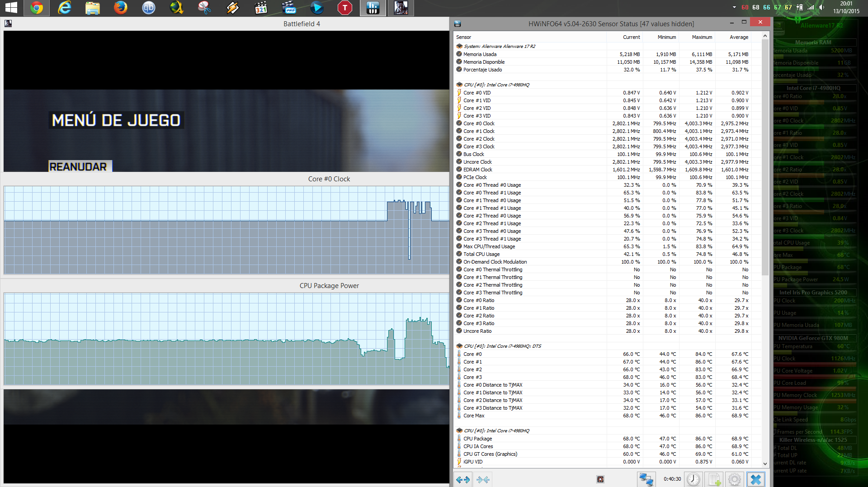Open Media Player Classic 321 icon
The height and width of the screenshot is (487, 868).
point(261,8)
